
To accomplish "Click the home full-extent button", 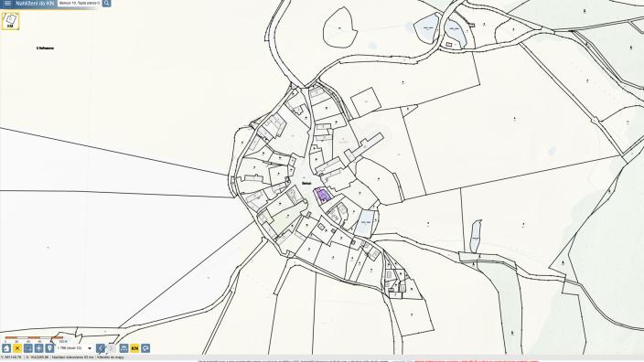I will coord(6,348).
